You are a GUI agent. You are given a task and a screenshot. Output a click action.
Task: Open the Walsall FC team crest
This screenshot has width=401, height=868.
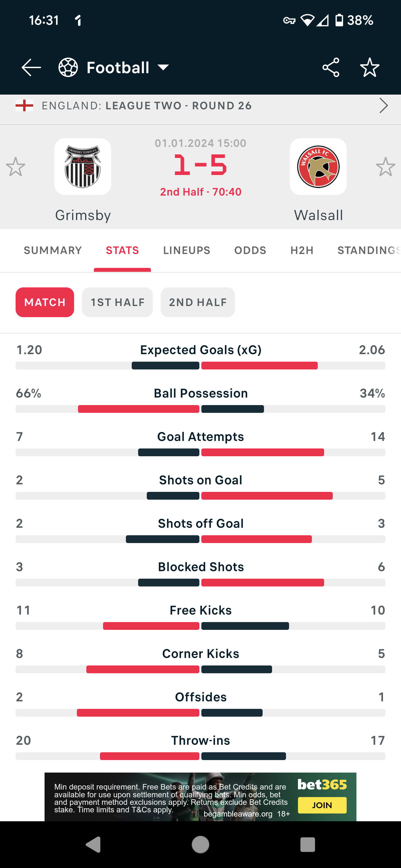point(318,166)
